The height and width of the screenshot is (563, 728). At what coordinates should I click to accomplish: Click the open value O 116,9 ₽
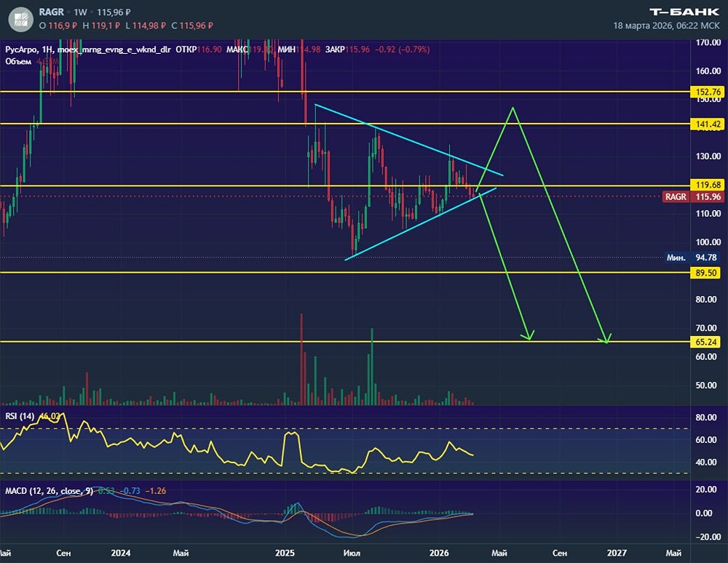pyautogui.click(x=58, y=25)
